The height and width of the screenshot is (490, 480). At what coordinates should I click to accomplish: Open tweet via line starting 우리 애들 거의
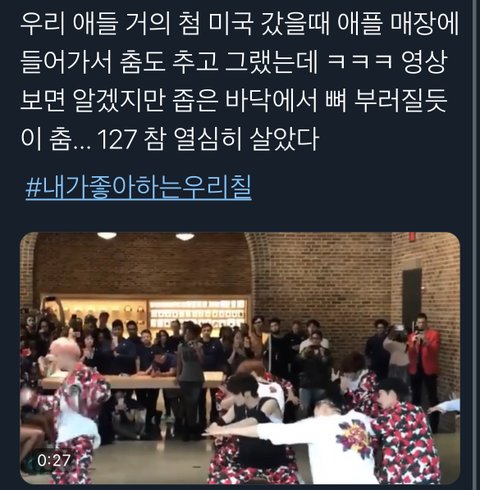(239, 24)
